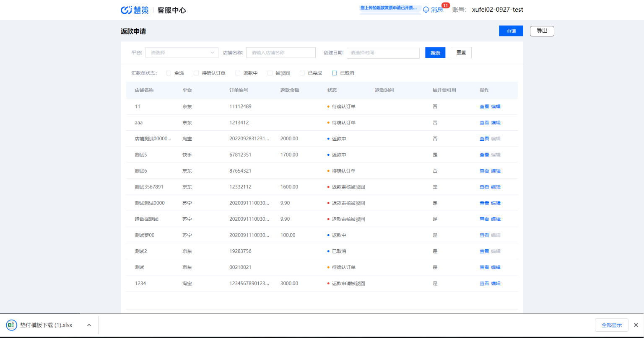Click the 客服中心 header title
This screenshot has height=338, width=644.
click(x=171, y=10)
